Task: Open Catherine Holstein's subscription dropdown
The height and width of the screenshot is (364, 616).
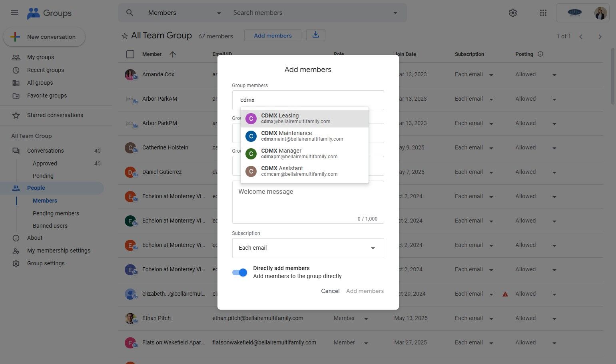Action: (x=491, y=148)
